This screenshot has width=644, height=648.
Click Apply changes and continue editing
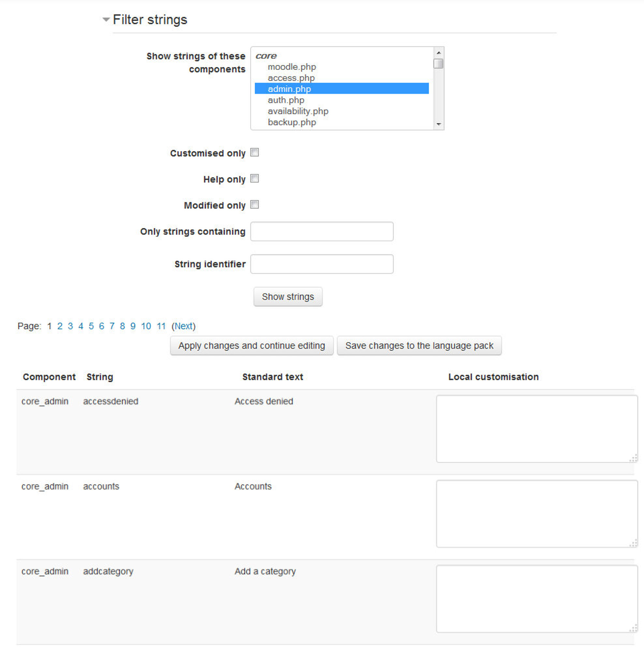click(252, 346)
